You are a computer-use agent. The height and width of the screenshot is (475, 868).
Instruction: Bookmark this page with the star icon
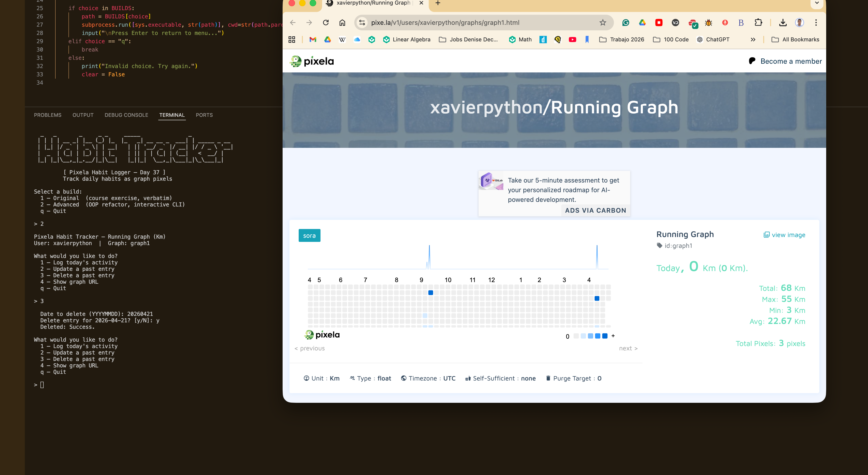point(602,23)
